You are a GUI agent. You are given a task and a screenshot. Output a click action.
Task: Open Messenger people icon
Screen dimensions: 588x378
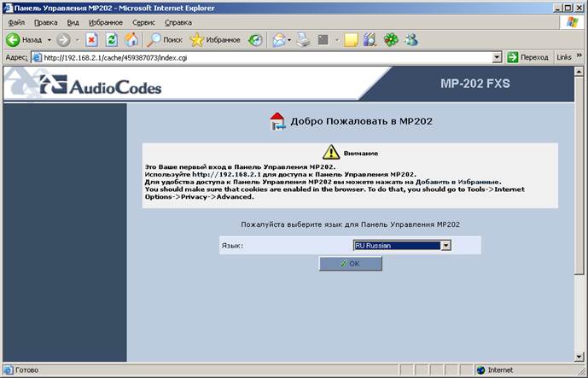coord(411,40)
